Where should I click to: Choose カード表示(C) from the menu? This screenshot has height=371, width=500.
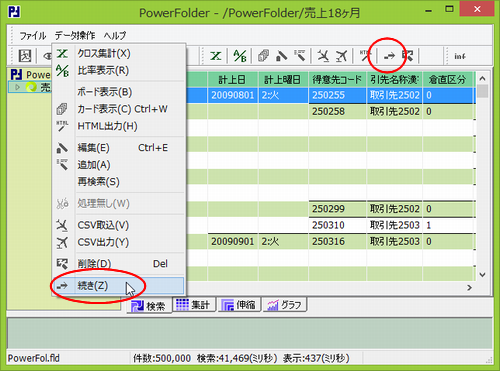click(x=119, y=109)
